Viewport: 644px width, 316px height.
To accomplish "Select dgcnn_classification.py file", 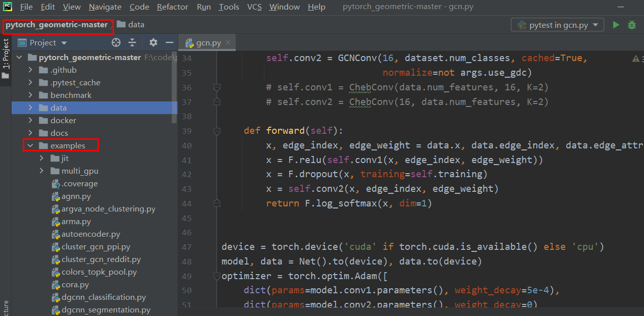I will (x=103, y=297).
